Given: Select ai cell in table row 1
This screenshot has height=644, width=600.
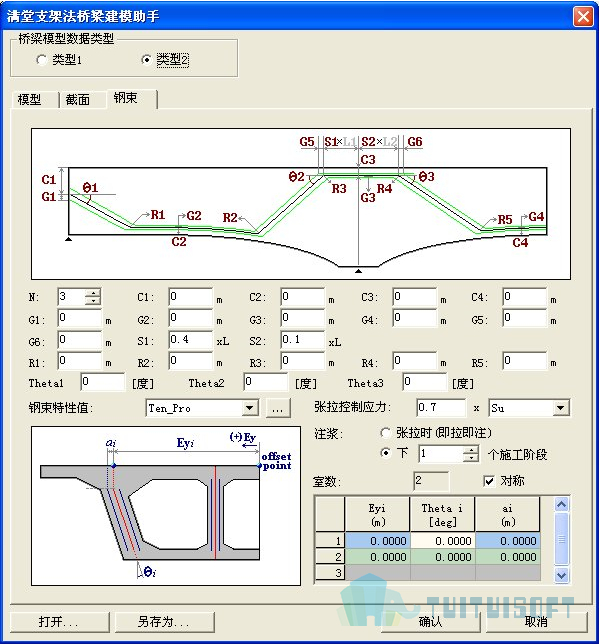Looking at the screenshot, I should [508, 541].
